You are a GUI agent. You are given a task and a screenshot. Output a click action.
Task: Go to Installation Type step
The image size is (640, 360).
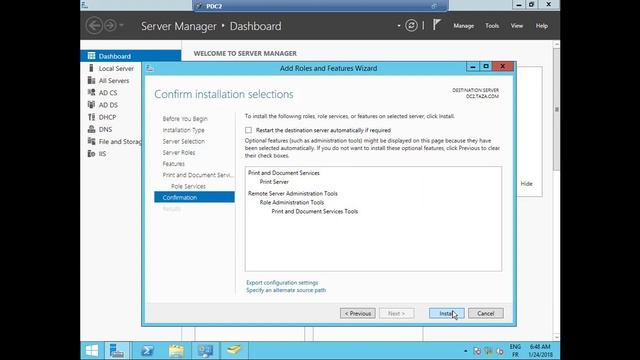(183, 130)
